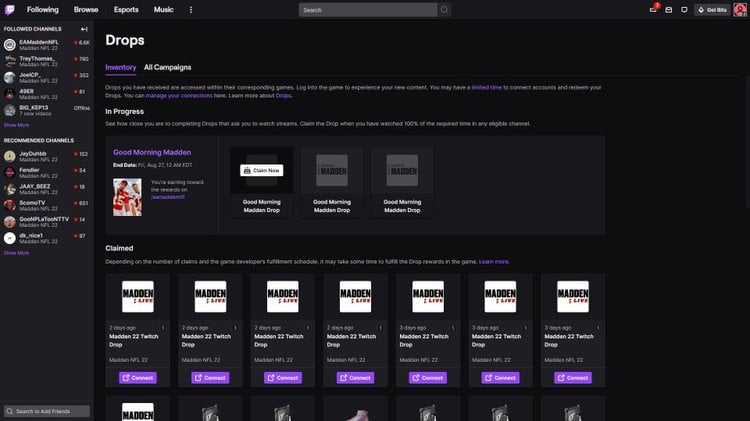This screenshot has width=750, height=421.
Task: Click the Twitch logo home icon
Action: point(10,9)
